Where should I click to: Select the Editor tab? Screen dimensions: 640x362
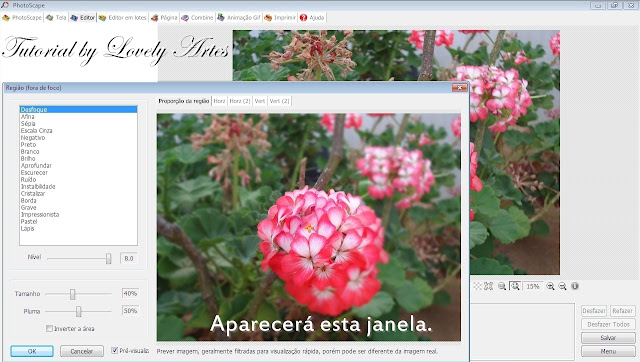(x=83, y=18)
